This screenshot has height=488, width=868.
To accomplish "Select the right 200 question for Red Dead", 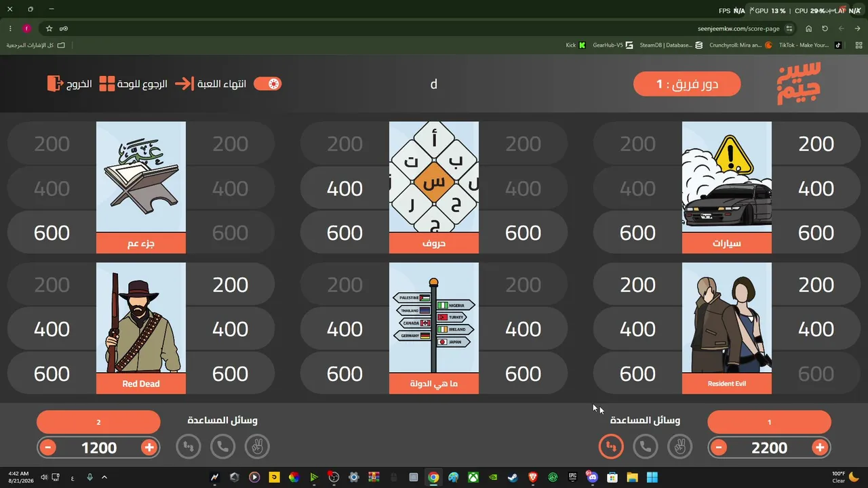I will 230,285.
